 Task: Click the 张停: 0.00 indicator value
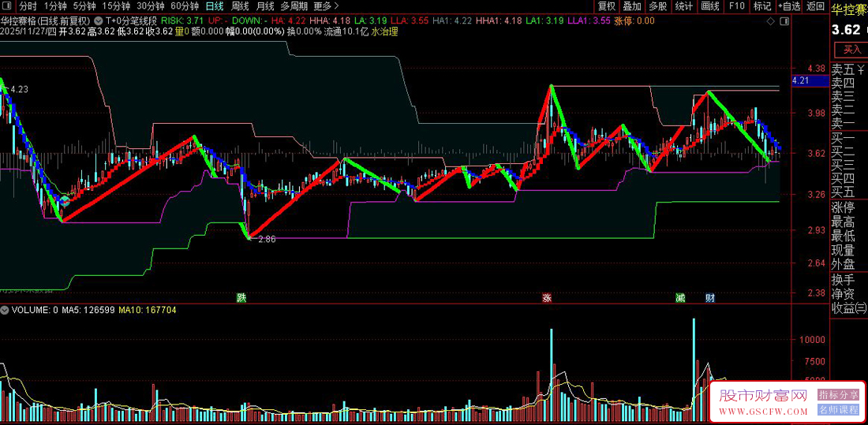click(x=634, y=21)
